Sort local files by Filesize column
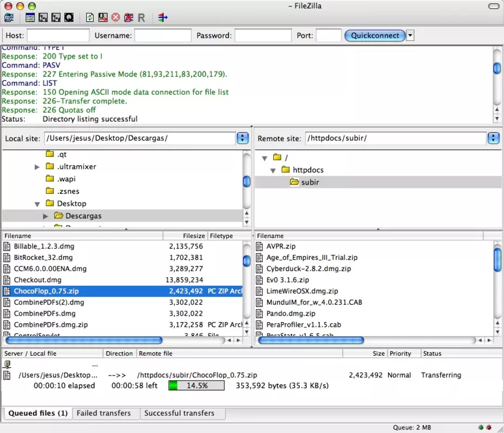Image resolution: width=504 pixels, height=433 pixels. [185, 236]
